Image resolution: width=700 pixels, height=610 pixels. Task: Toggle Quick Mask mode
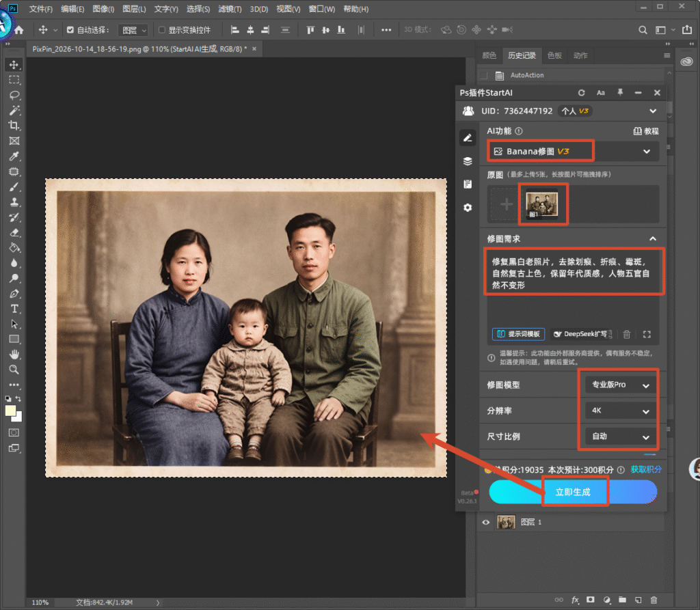(x=14, y=432)
